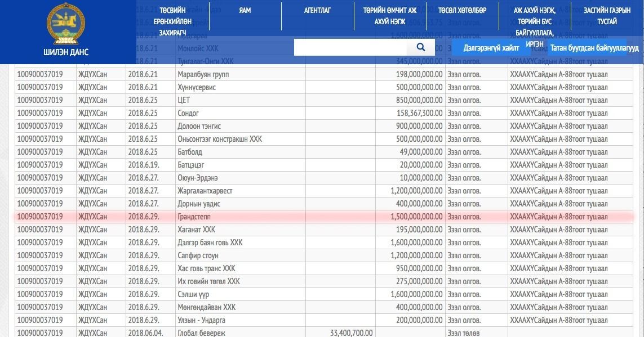Select the АГЕНТЛАГ navigation item

click(x=317, y=10)
